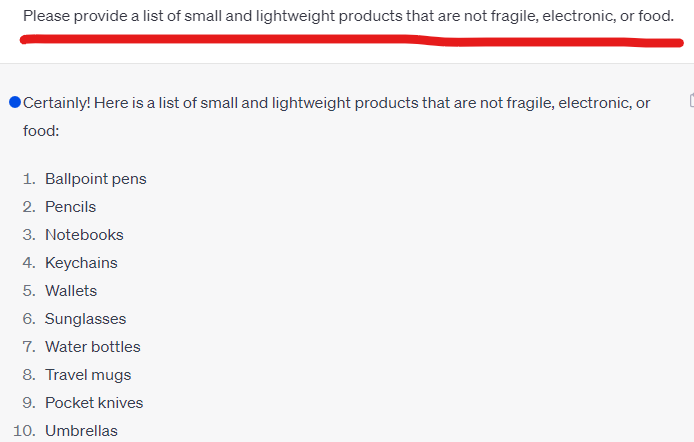Click the user prompt text at the top
Viewport: 694px width, 442px height.
click(x=348, y=16)
